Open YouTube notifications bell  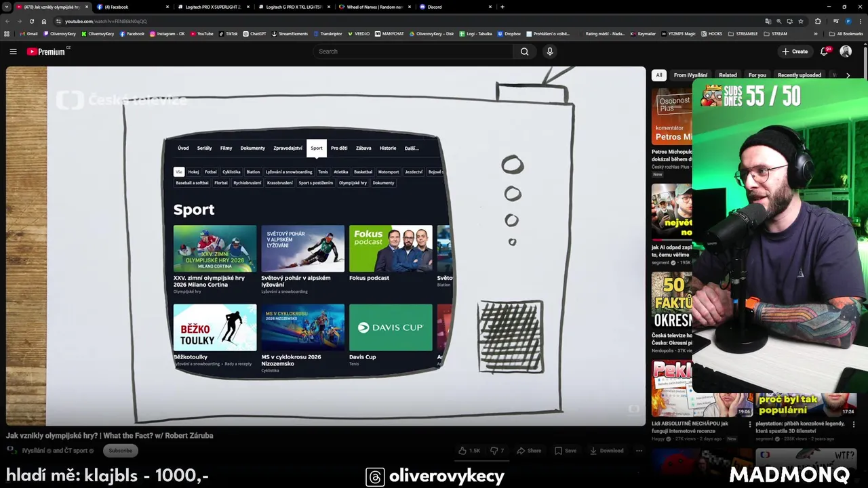coord(825,52)
